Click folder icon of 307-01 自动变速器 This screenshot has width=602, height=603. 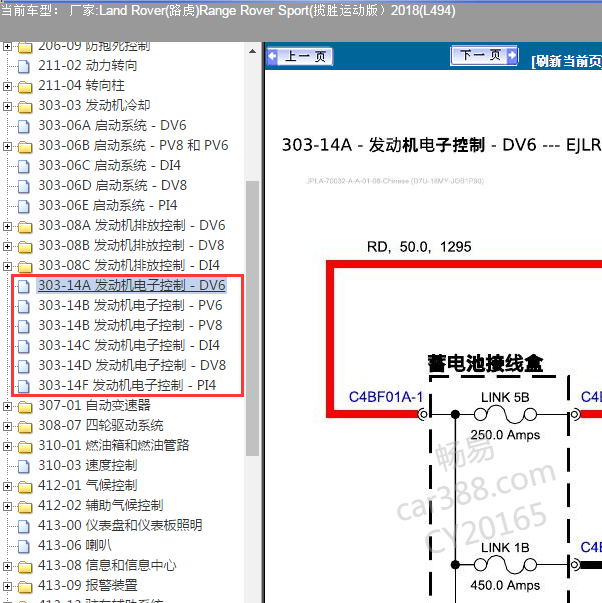point(25,406)
